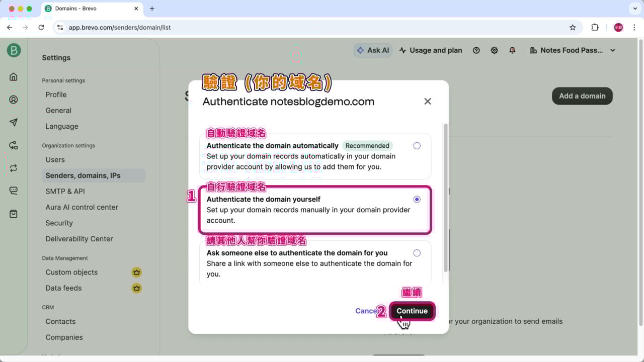The image size is (644, 362).
Task: Open SMTP & API settings page
Action: (x=65, y=191)
